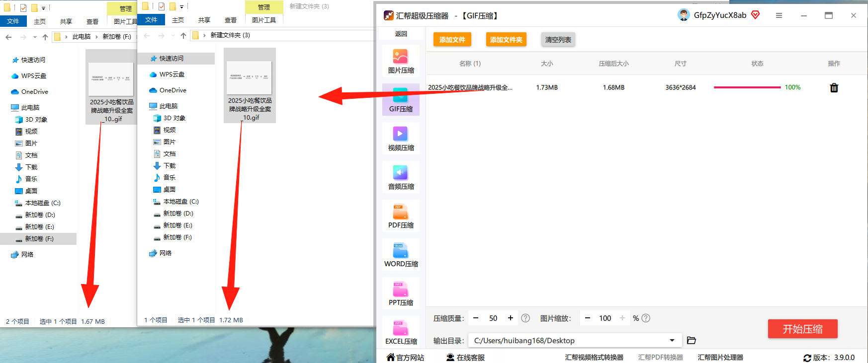Viewport: 868px width, 363px height.
Task: Decrease image scale with minus button
Action: click(x=588, y=318)
